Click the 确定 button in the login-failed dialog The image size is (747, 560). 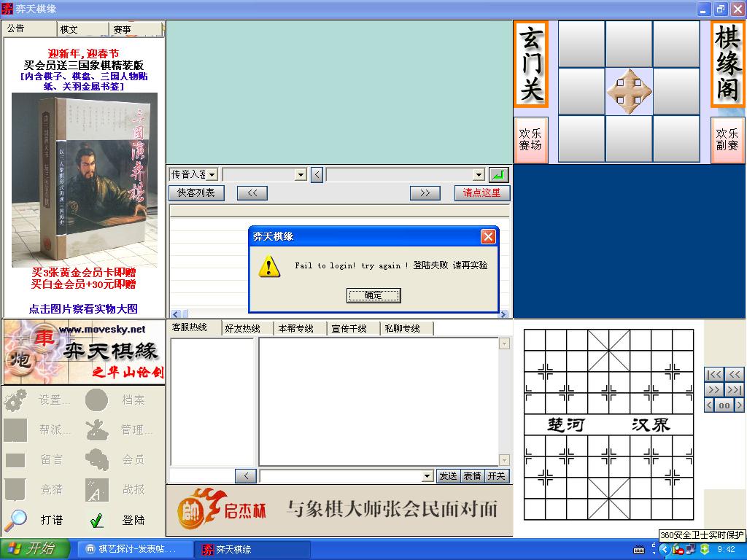(x=373, y=295)
